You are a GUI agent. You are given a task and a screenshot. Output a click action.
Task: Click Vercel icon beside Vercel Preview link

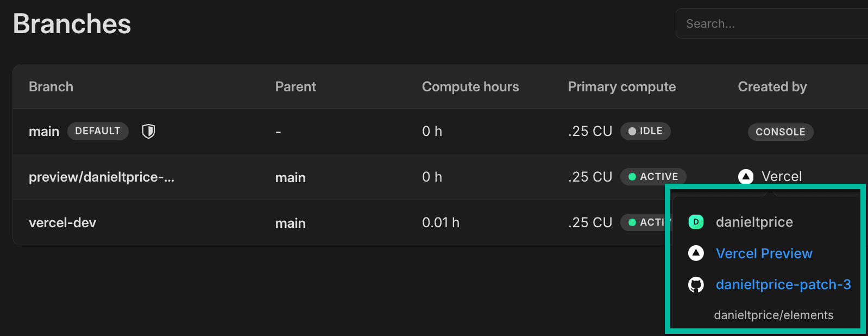pyautogui.click(x=696, y=253)
